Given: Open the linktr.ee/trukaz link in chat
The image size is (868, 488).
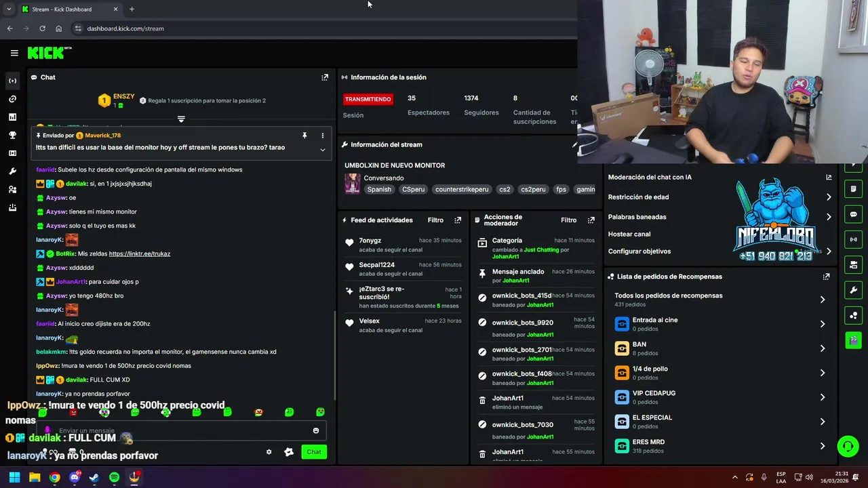Looking at the screenshot, I should [x=140, y=253].
